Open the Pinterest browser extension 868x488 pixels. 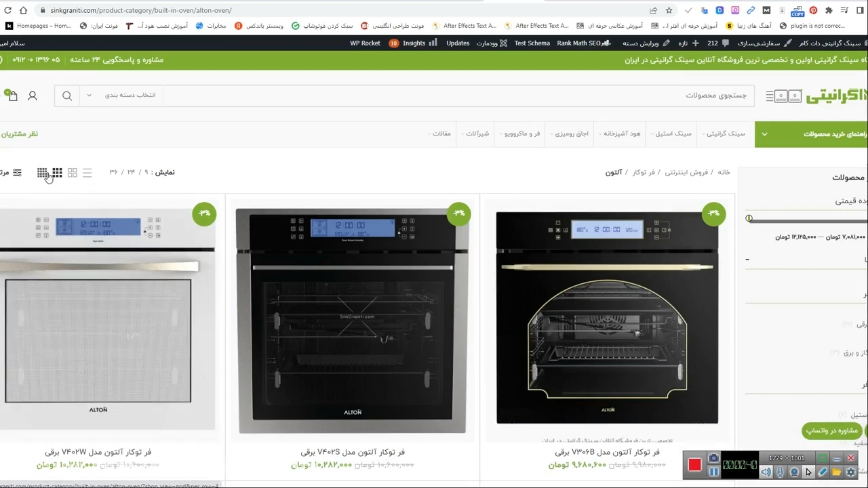pos(813,10)
